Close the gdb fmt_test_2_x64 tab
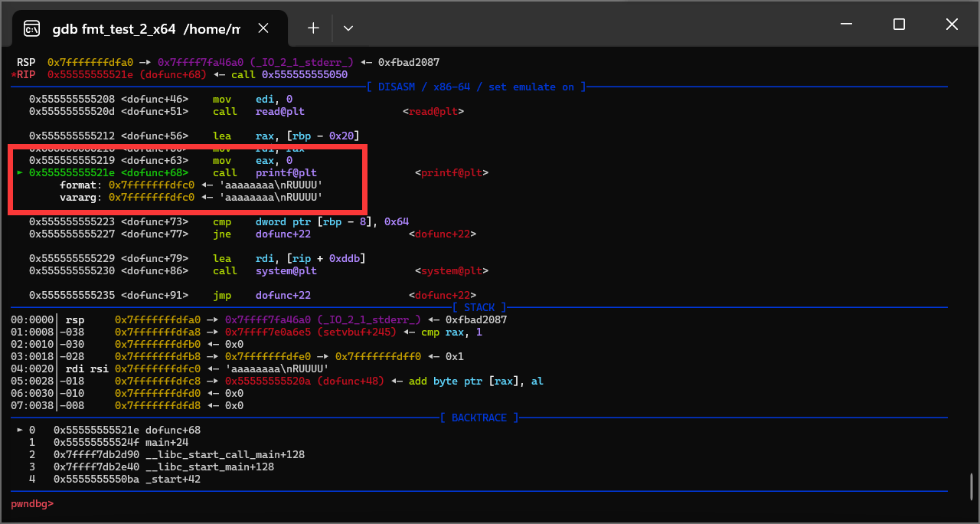This screenshot has height=524, width=980. pyautogui.click(x=263, y=28)
